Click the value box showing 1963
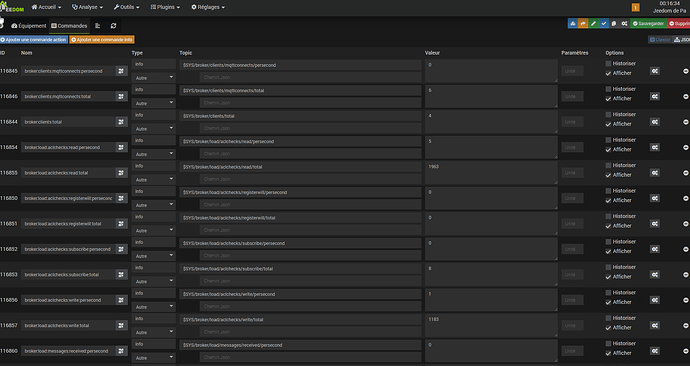690x366 pixels. [x=491, y=172]
